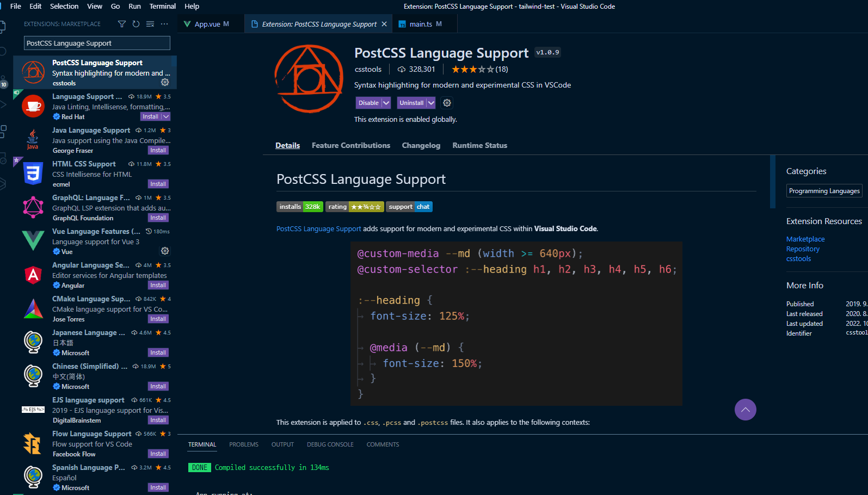
Task: Click the installs 328k badge
Action: point(300,207)
